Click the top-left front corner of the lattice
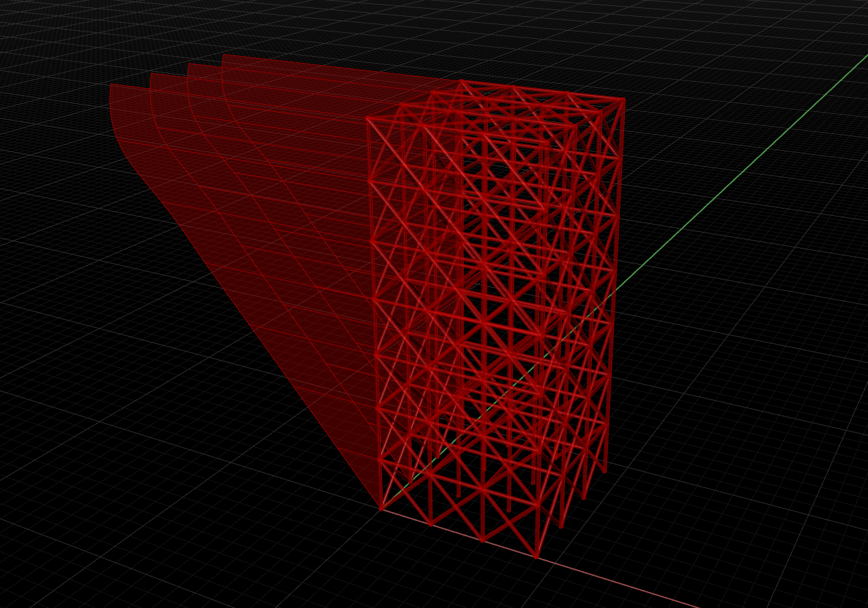The image size is (868, 608). [368, 119]
